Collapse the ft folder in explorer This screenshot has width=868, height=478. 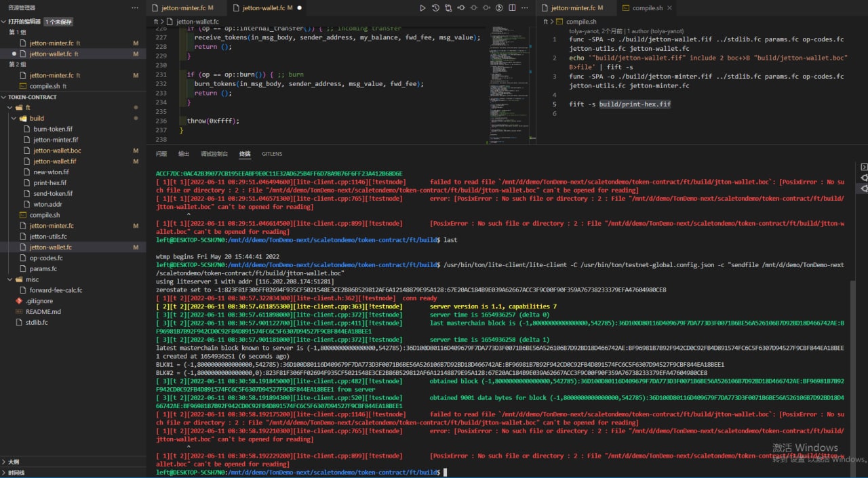click(x=73, y=108)
